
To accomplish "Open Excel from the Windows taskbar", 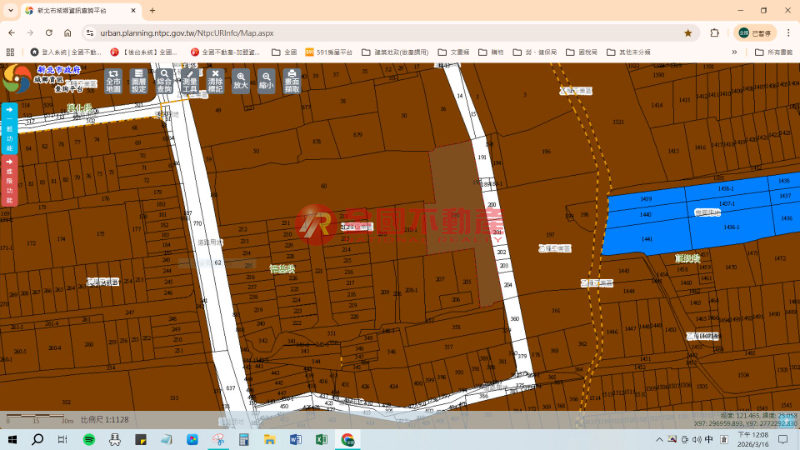I will (321, 439).
